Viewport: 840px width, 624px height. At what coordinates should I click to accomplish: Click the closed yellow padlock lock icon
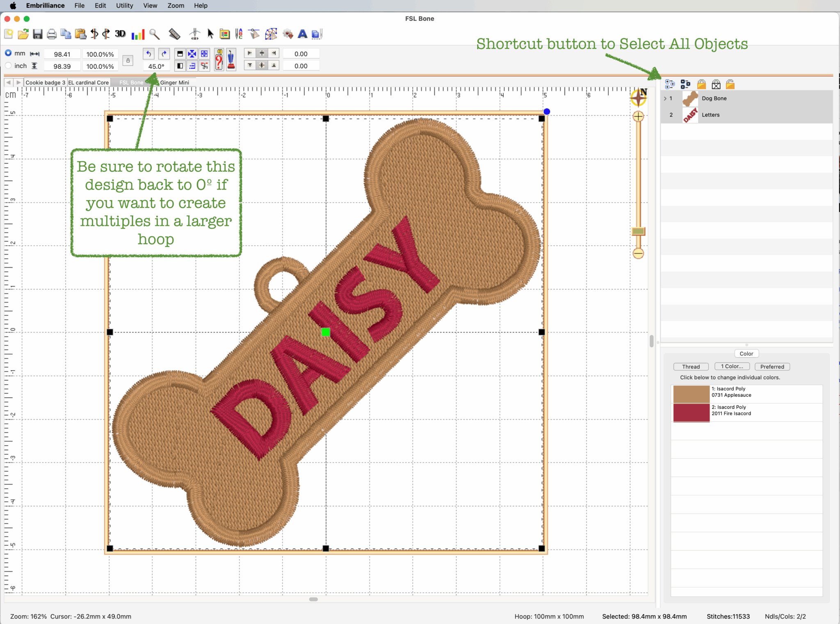[x=701, y=84]
